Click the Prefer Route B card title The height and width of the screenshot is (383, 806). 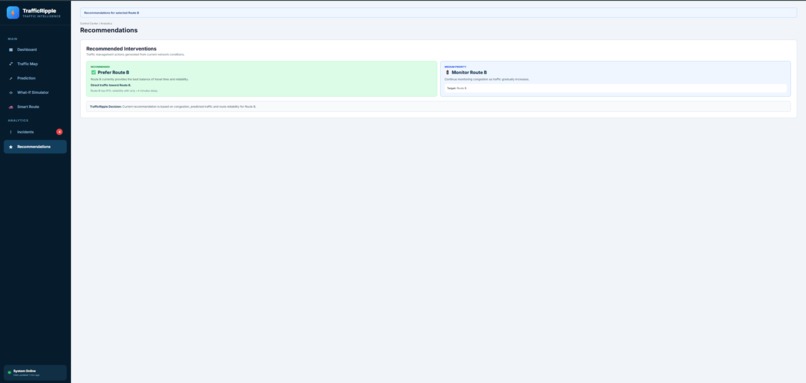[x=113, y=72]
